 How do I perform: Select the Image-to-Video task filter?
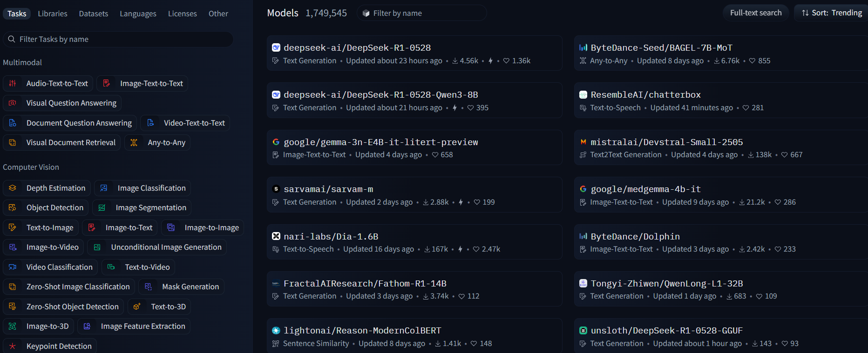coord(43,247)
